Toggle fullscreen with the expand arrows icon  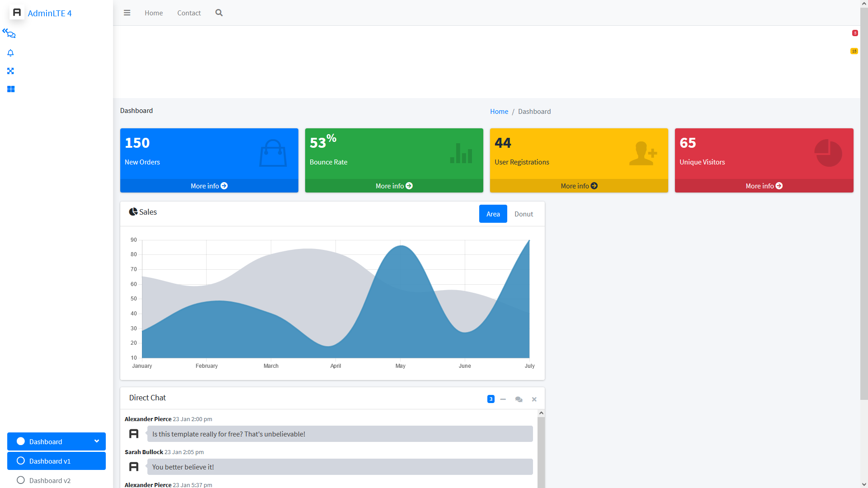click(x=10, y=71)
